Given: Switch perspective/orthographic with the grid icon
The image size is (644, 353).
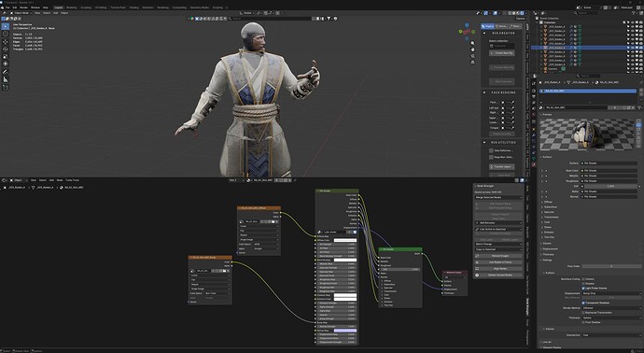Looking at the screenshot, I should (x=472, y=62).
